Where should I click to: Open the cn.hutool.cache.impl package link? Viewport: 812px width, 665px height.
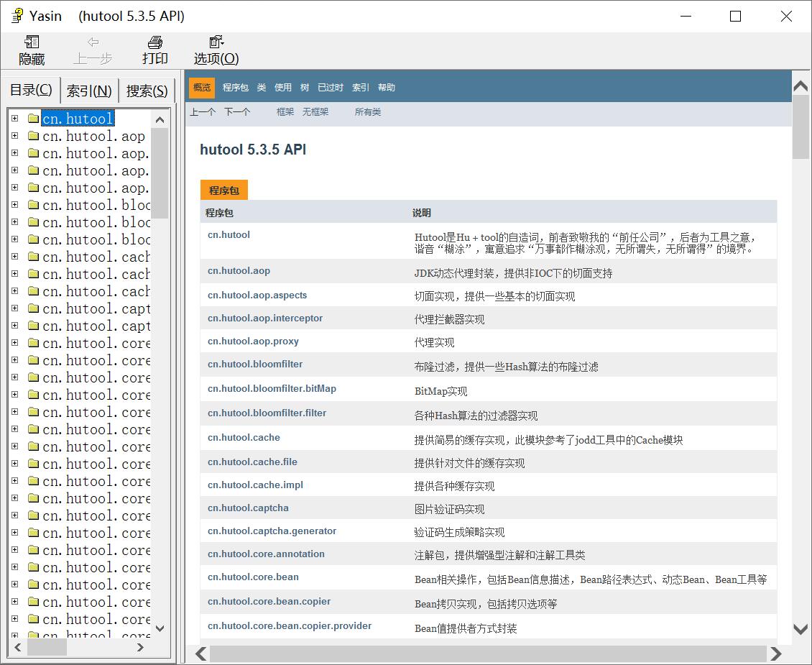pos(255,485)
